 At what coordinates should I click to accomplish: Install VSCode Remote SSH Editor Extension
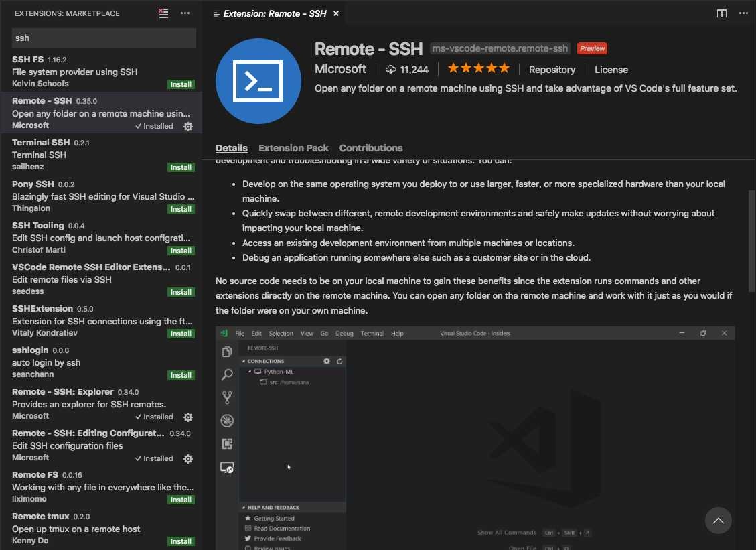point(181,292)
